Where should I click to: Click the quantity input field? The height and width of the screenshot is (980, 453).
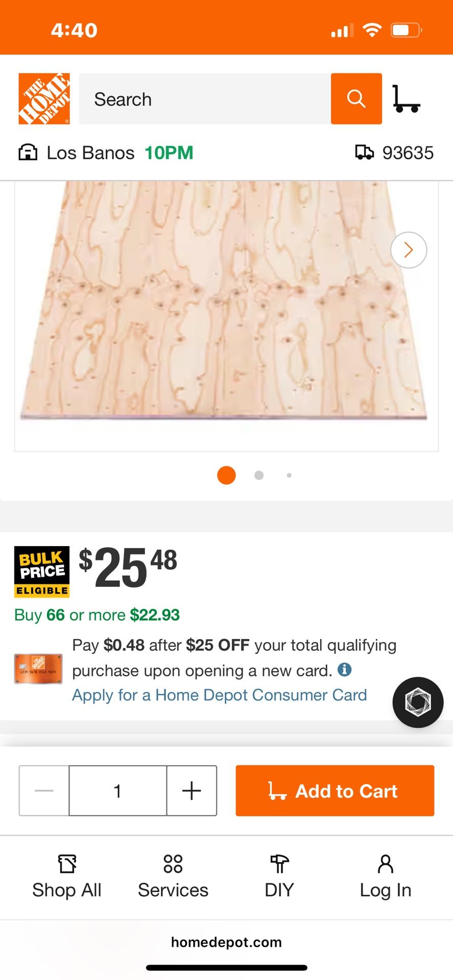click(117, 791)
